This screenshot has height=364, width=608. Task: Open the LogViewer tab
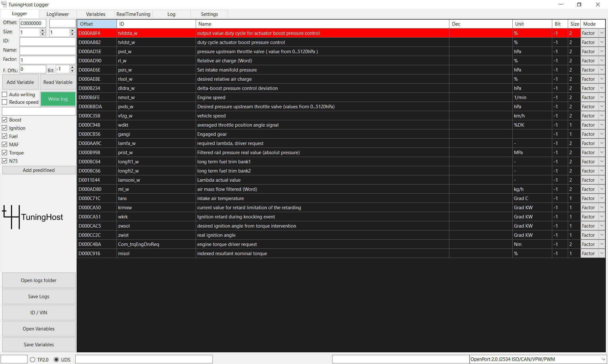click(58, 14)
